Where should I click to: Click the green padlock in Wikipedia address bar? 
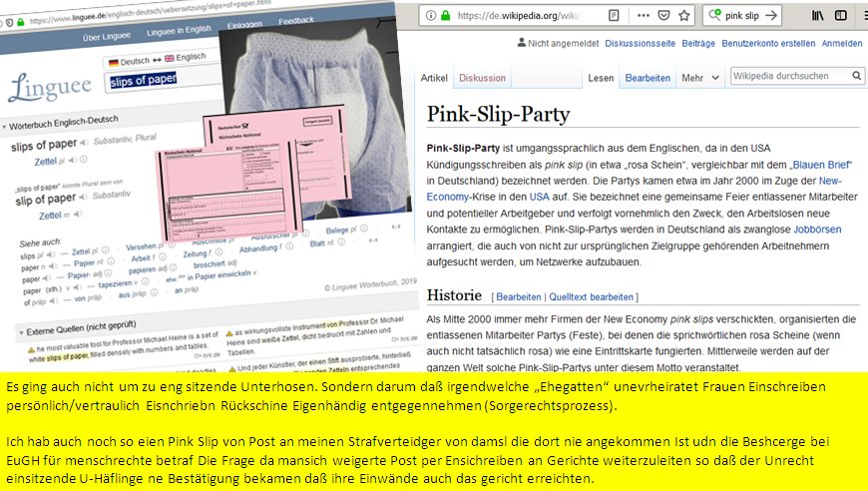click(x=445, y=16)
